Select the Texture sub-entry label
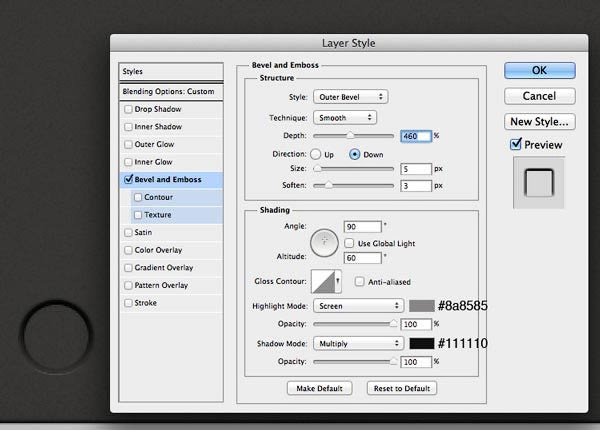This screenshot has width=600, height=430. pyautogui.click(x=158, y=215)
